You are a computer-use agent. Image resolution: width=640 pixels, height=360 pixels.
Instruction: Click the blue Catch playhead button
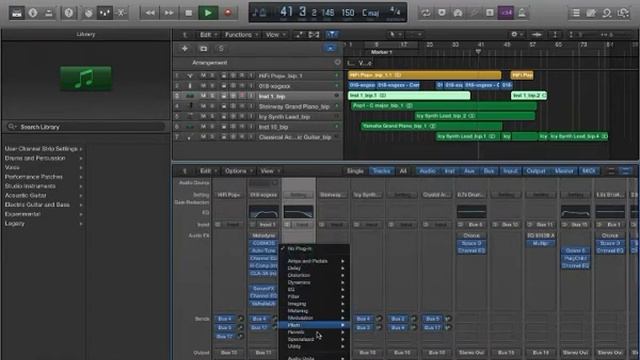332,35
